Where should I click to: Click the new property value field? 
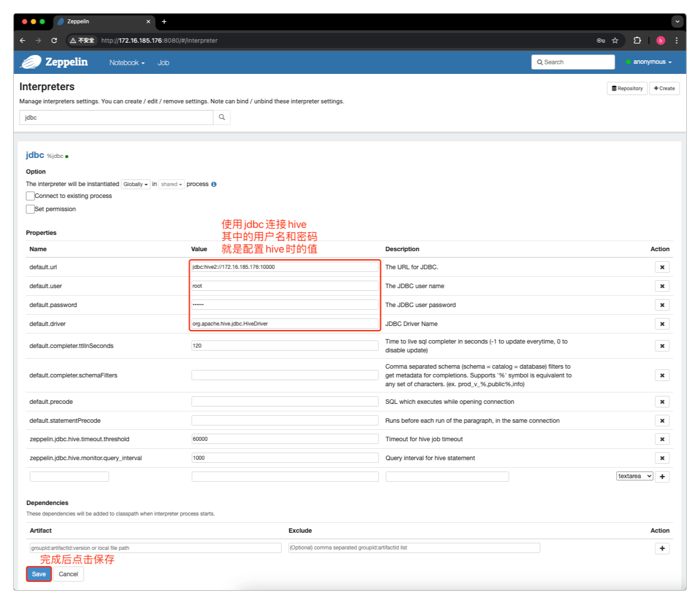(285, 476)
